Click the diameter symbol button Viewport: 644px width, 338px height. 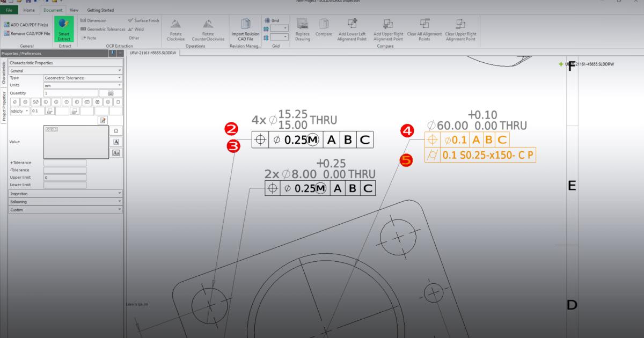14,102
